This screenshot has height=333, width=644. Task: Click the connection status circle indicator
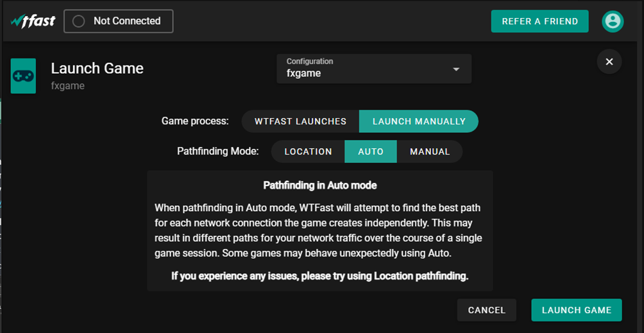point(79,21)
